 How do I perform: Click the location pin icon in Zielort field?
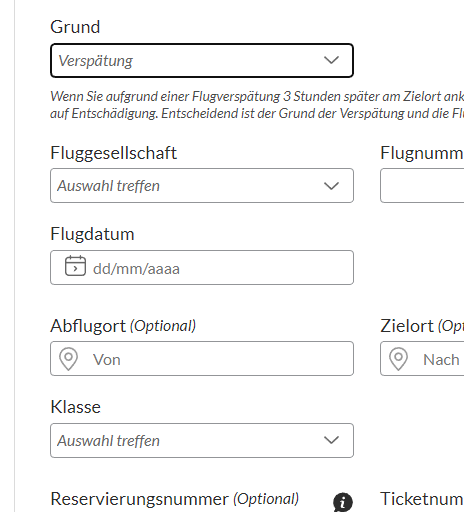tap(398, 359)
